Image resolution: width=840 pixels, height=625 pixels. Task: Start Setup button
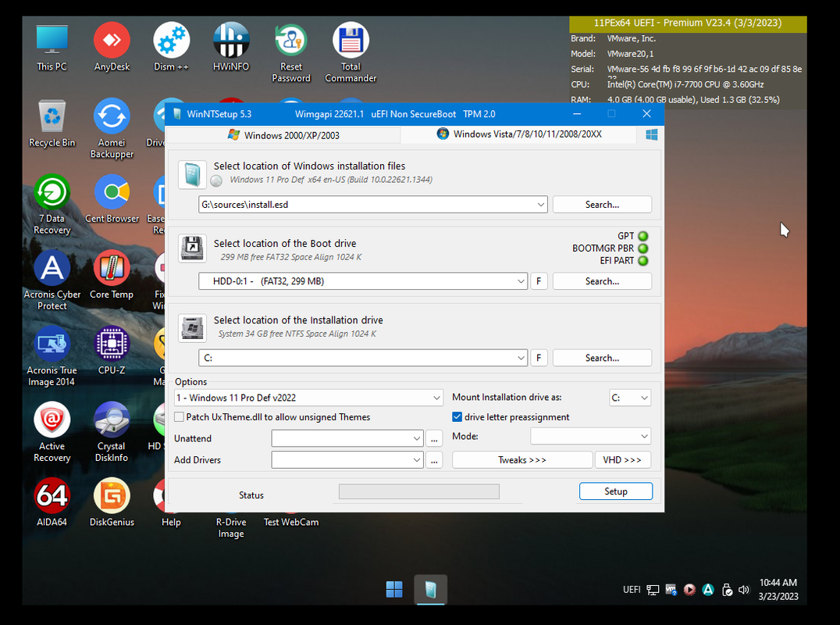pyautogui.click(x=615, y=491)
